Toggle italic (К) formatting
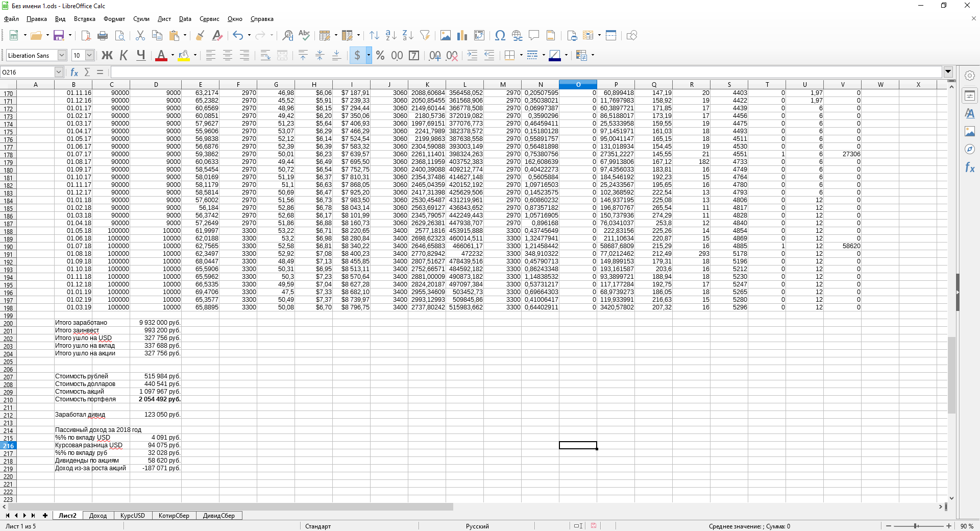Viewport: 980px width, 531px height. coord(124,55)
